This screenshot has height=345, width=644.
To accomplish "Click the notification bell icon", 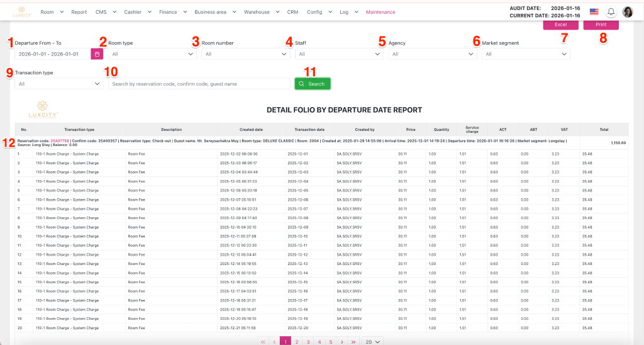I will tap(611, 12).
